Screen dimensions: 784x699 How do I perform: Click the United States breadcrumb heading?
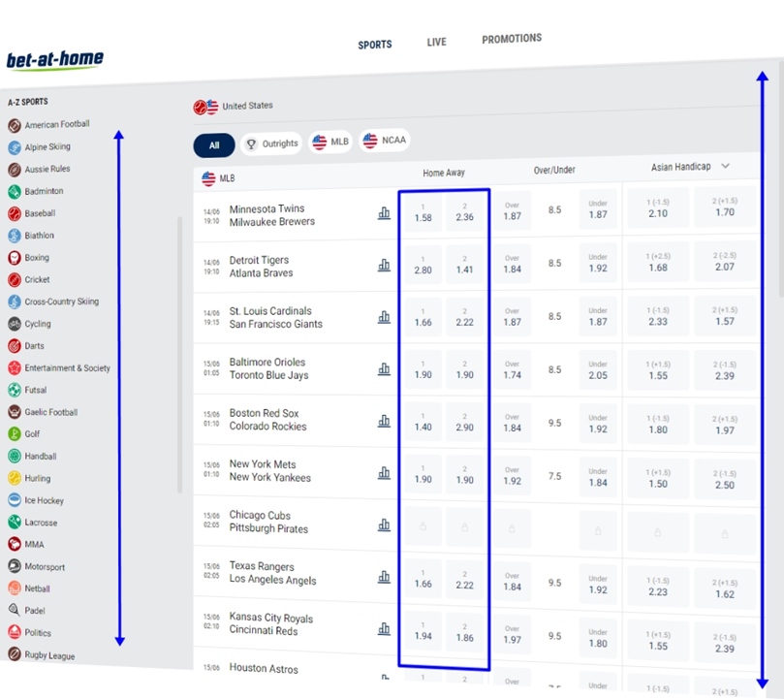click(x=247, y=106)
